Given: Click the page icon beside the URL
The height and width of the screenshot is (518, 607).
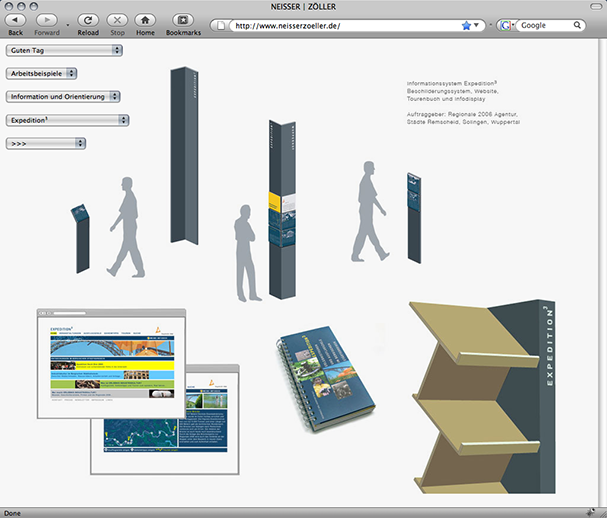Looking at the screenshot, I should point(221,25).
